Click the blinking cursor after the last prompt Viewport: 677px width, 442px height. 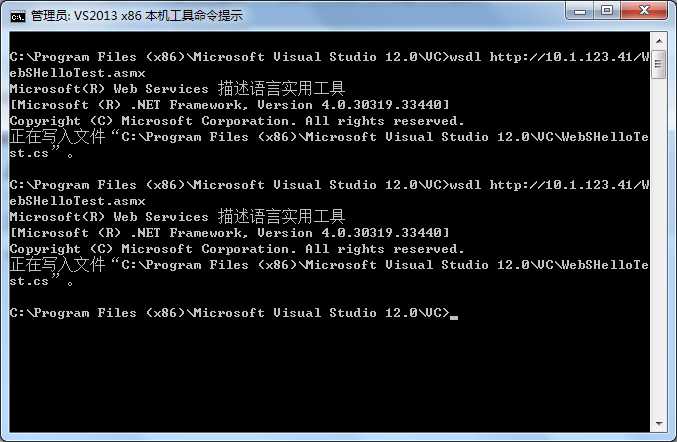pyautogui.click(x=454, y=317)
